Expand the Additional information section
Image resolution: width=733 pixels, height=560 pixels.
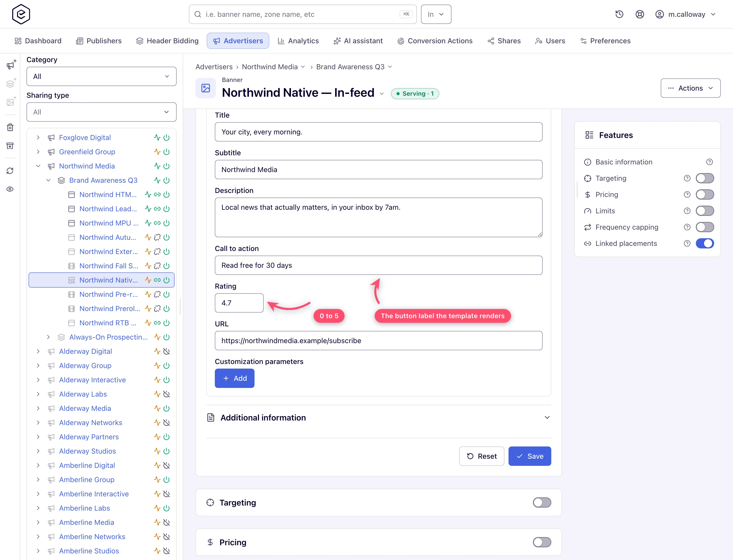click(379, 418)
